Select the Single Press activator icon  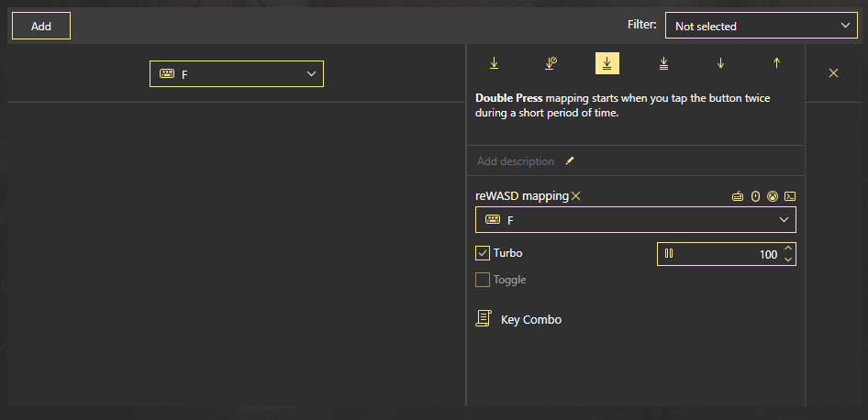pos(495,63)
